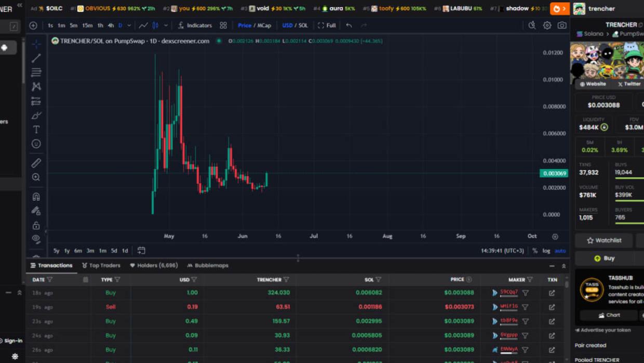Select the 15m timeframe
Screen dimensions: 644x363
click(x=87, y=25)
